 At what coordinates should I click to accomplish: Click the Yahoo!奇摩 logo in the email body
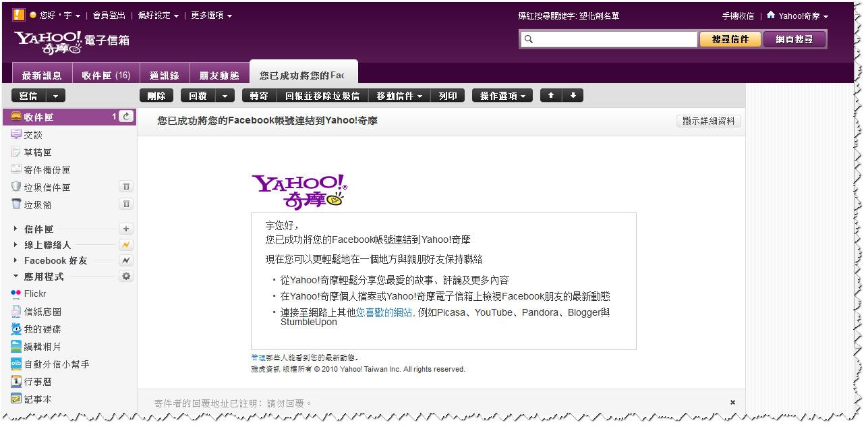(x=299, y=192)
